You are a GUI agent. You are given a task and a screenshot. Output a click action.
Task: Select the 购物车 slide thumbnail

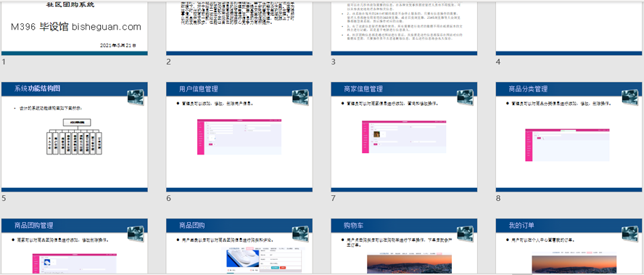pyautogui.click(x=404, y=246)
